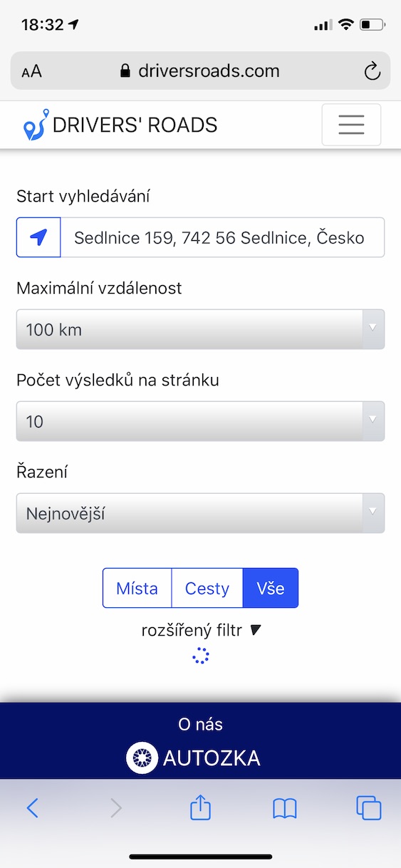The height and width of the screenshot is (868, 401).
Task: Reload the page in Safari
Action: 372,71
